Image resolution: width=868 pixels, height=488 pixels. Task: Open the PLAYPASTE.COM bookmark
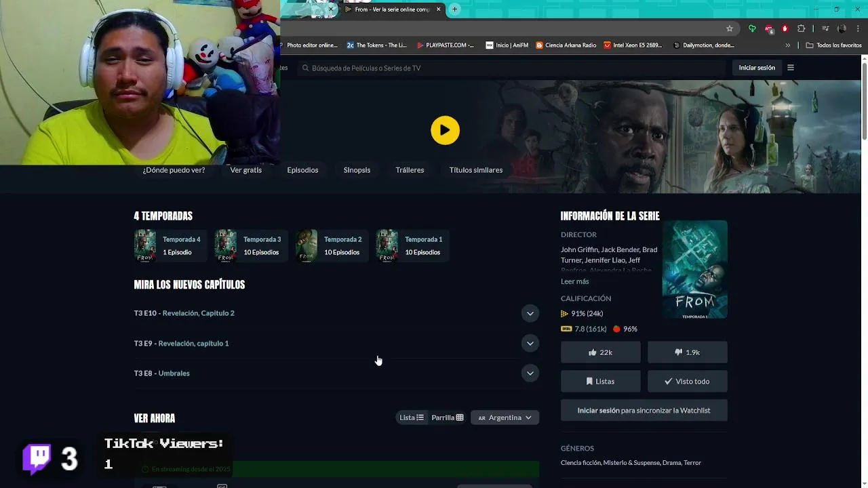[446, 45]
